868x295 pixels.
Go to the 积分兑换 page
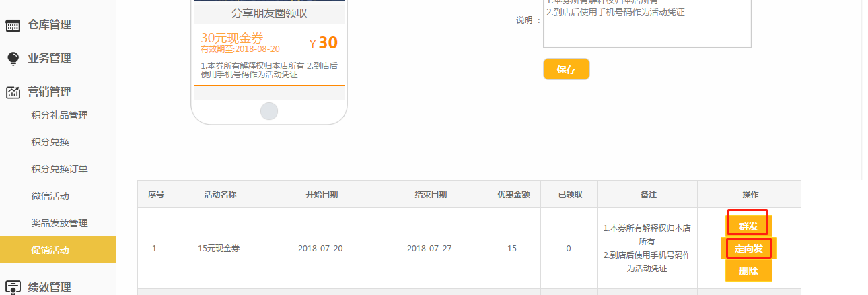click(50, 142)
